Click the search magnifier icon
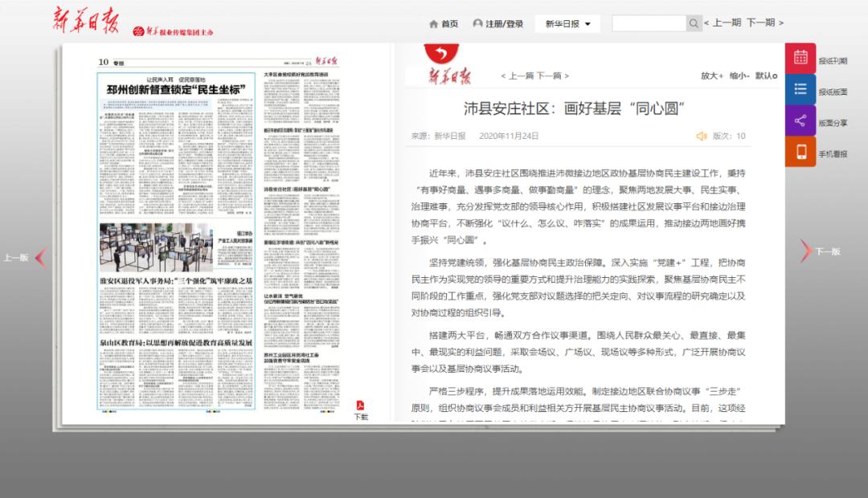Image resolution: width=868 pixels, height=498 pixels. pyautogui.click(x=694, y=23)
